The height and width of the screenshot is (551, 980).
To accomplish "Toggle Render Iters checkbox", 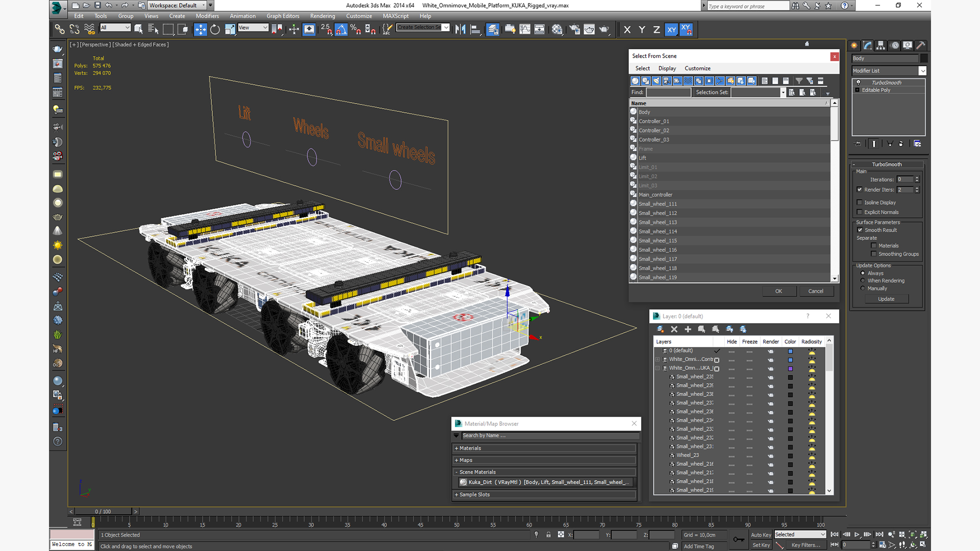I will [860, 190].
